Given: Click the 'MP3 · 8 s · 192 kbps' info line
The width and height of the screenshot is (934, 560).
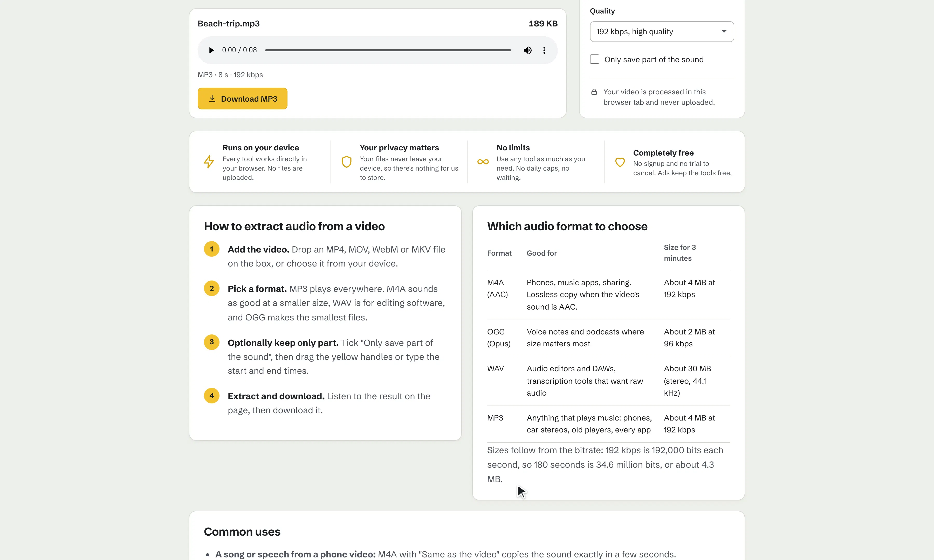Looking at the screenshot, I should tap(230, 75).
